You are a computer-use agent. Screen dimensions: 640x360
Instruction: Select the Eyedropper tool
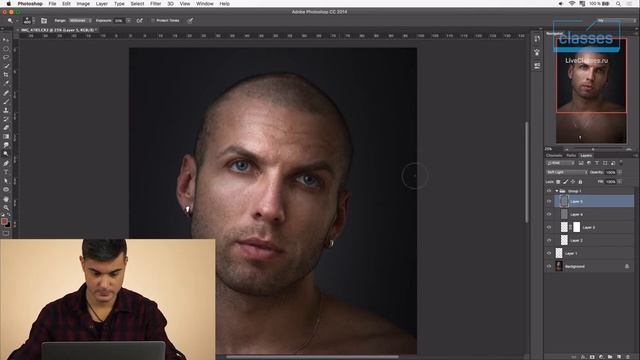(6, 83)
